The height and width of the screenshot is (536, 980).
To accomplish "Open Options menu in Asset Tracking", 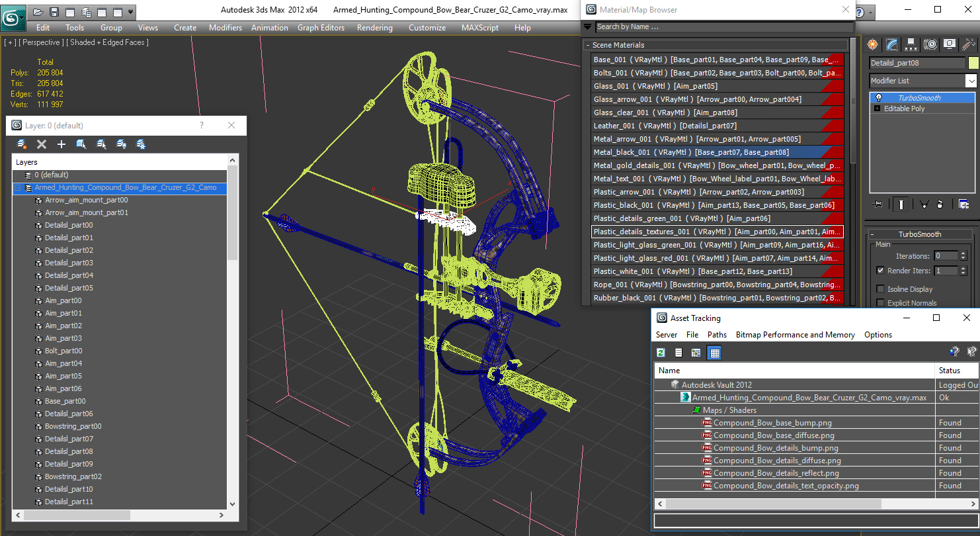I will (x=878, y=335).
